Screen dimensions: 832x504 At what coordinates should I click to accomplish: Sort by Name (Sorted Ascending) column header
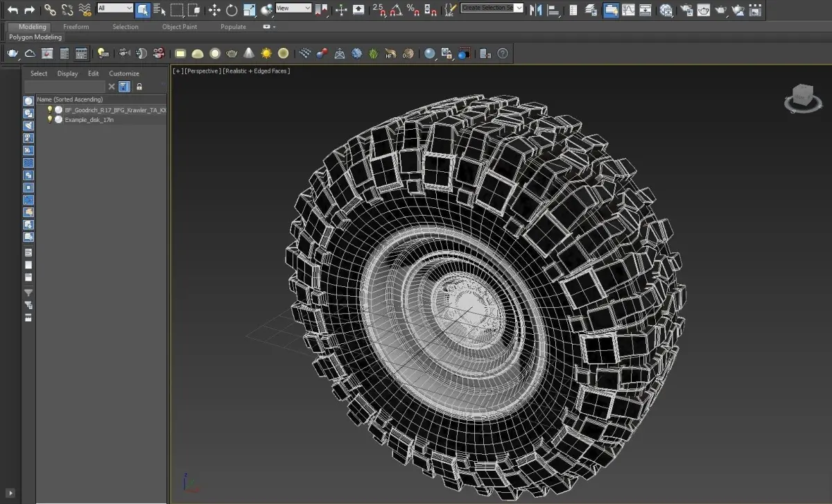point(101,99)
